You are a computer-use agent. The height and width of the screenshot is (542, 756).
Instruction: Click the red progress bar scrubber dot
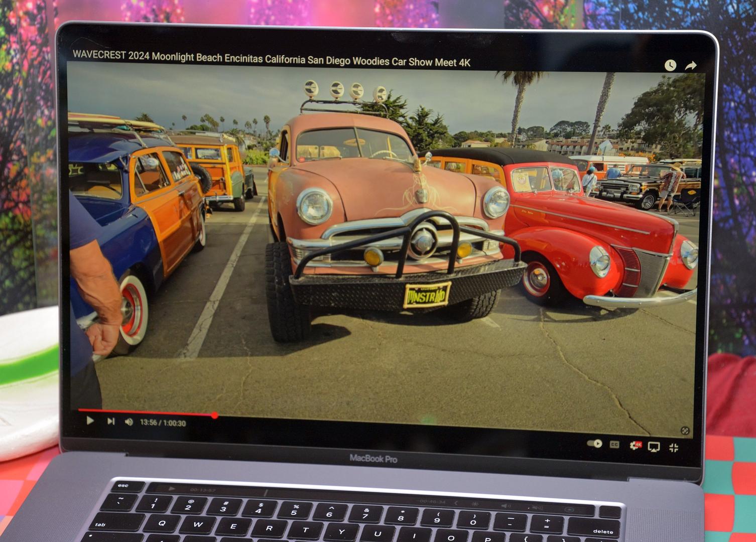point(214,415)
